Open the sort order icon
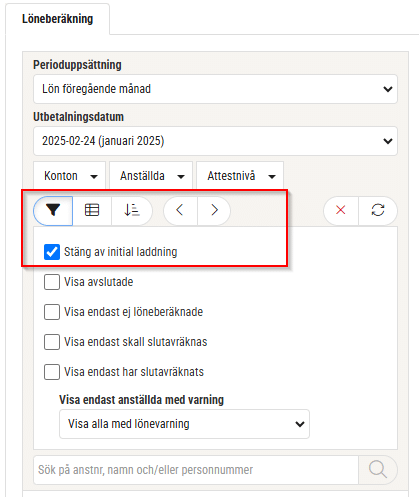419x497 pixels. pyautogui.click(x=132, y=210)
